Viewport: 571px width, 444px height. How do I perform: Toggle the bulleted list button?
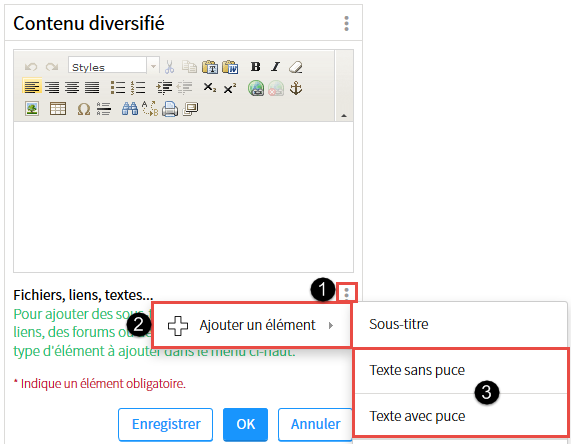(118, 88)
